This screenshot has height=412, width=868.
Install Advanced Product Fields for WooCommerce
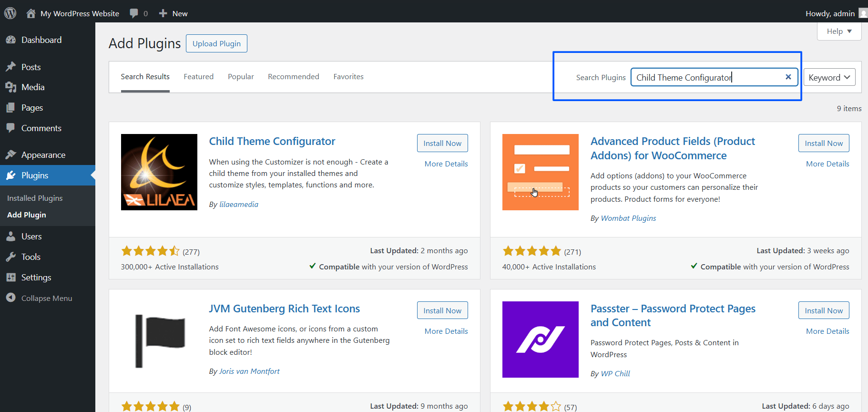[824, 143]
